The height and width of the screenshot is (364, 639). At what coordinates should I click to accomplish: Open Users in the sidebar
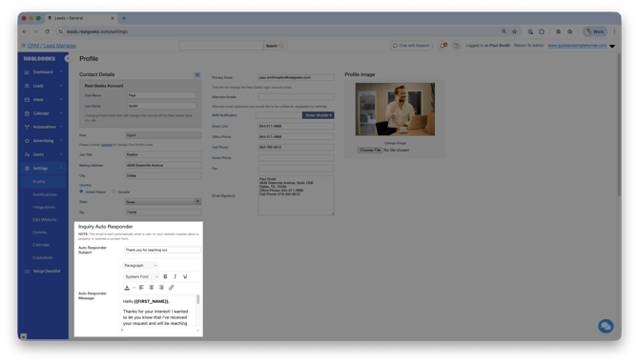pyautogui.click(x=43, y=154)
